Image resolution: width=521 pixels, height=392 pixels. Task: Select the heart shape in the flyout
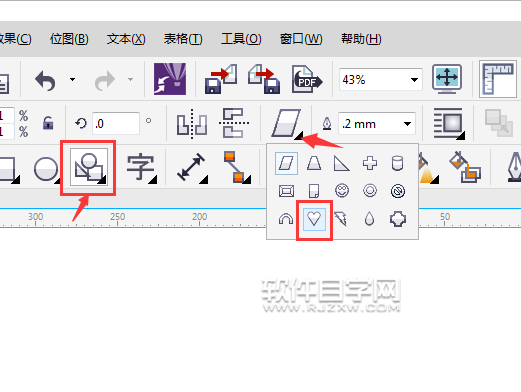click(314, 219)
